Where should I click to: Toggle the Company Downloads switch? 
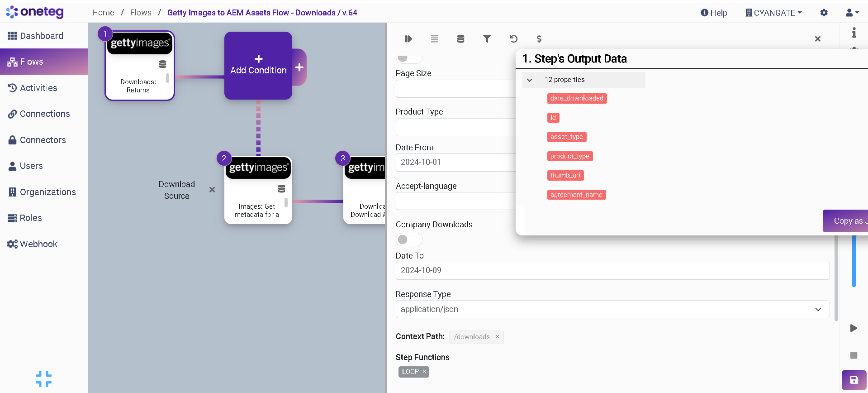coord(408,240)
